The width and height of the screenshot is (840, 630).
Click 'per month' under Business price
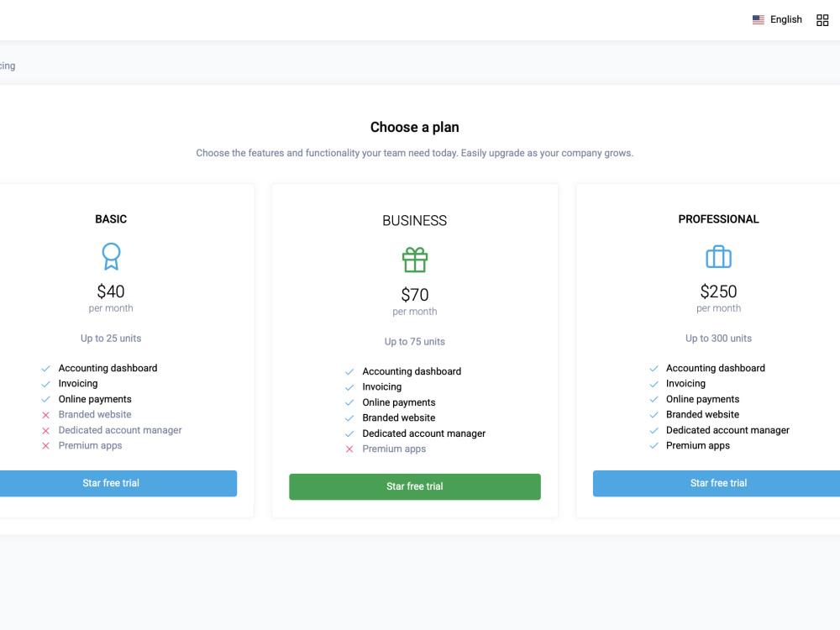click(415, 312)
